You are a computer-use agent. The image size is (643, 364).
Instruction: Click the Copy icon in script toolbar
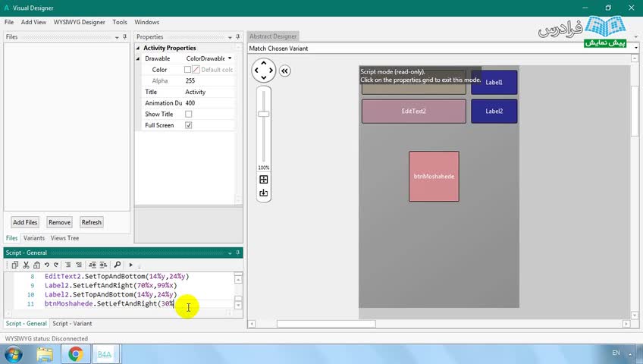pyautogui.click(x=15, y=265)
